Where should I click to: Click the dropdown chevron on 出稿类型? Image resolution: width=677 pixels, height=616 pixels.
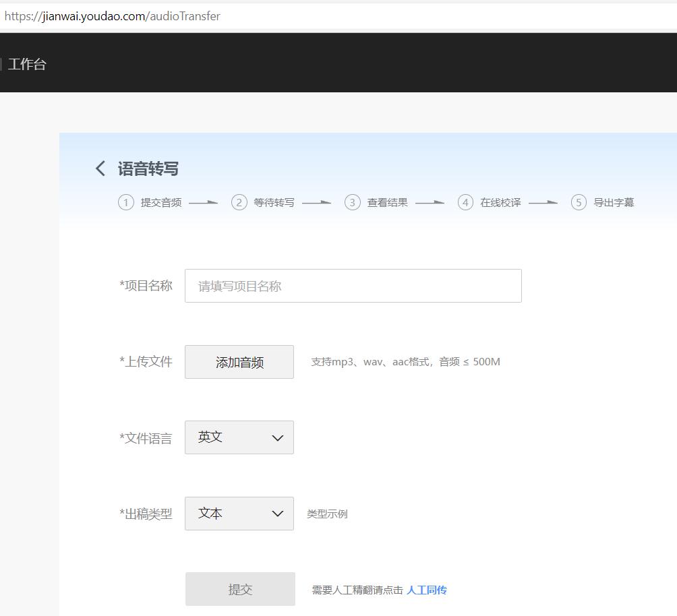pyautogui.click(x=276, y=514)
